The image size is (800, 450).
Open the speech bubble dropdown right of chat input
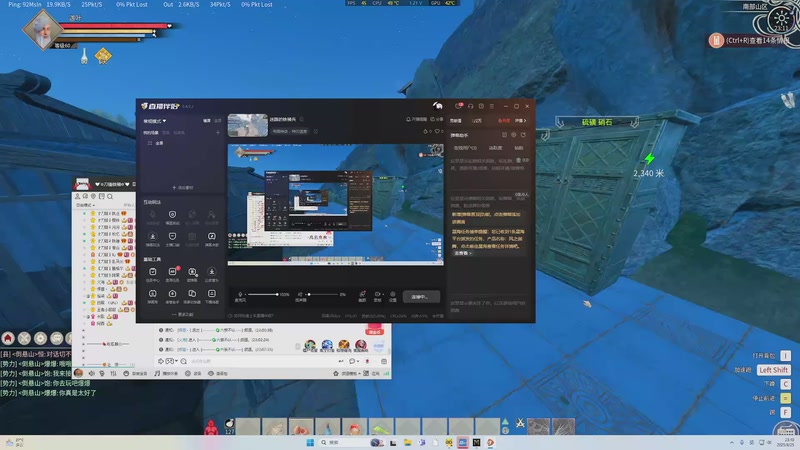pos(353,361)
